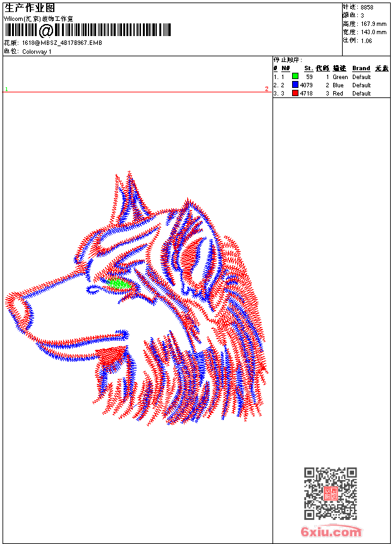Click the blue thread color swatch
Image resolution: width=392 pixels, height=544 pixels.
[x=295, y=84]
